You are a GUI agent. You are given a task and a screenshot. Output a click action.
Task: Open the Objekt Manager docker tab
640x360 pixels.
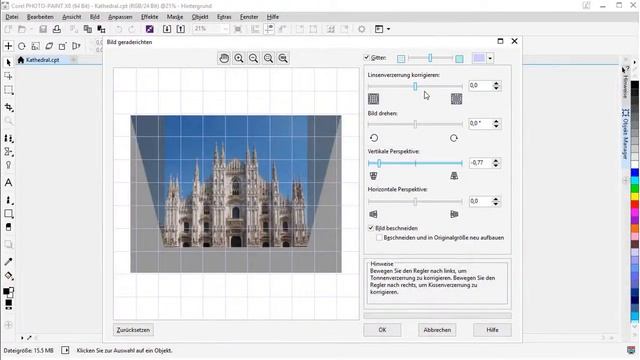pos(625,134)
